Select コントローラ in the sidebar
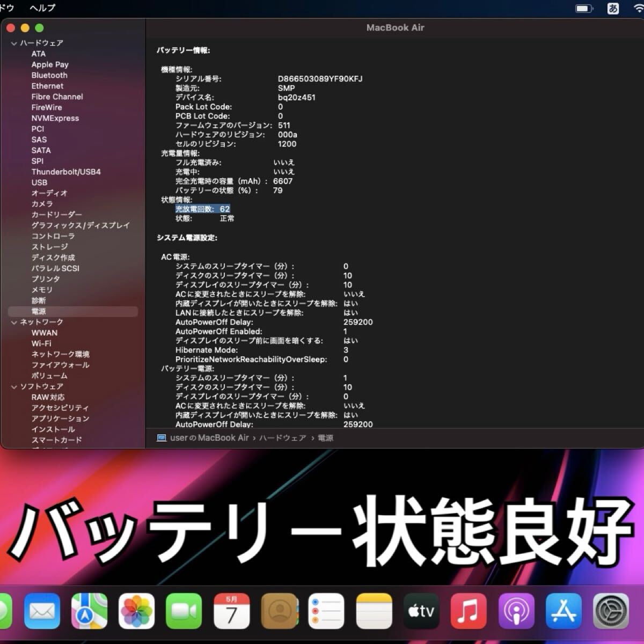644x644 pixels. click(53, 236)
